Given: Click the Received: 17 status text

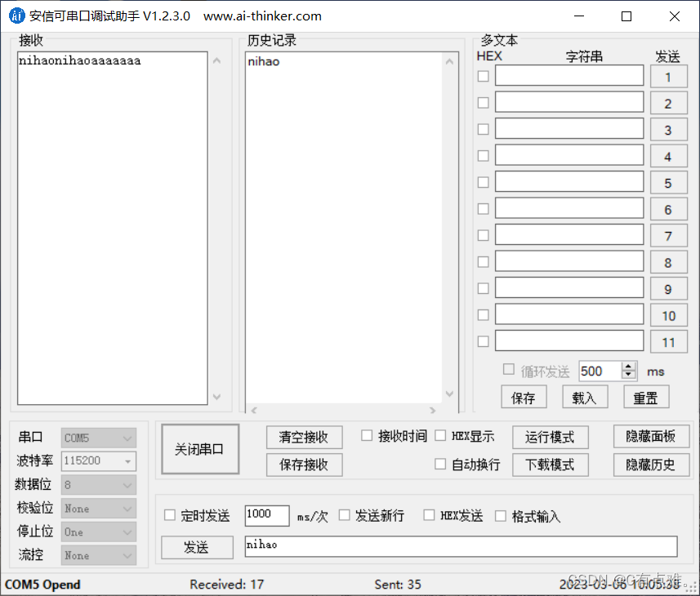Looking at the screenshot, I should point(227,585).
